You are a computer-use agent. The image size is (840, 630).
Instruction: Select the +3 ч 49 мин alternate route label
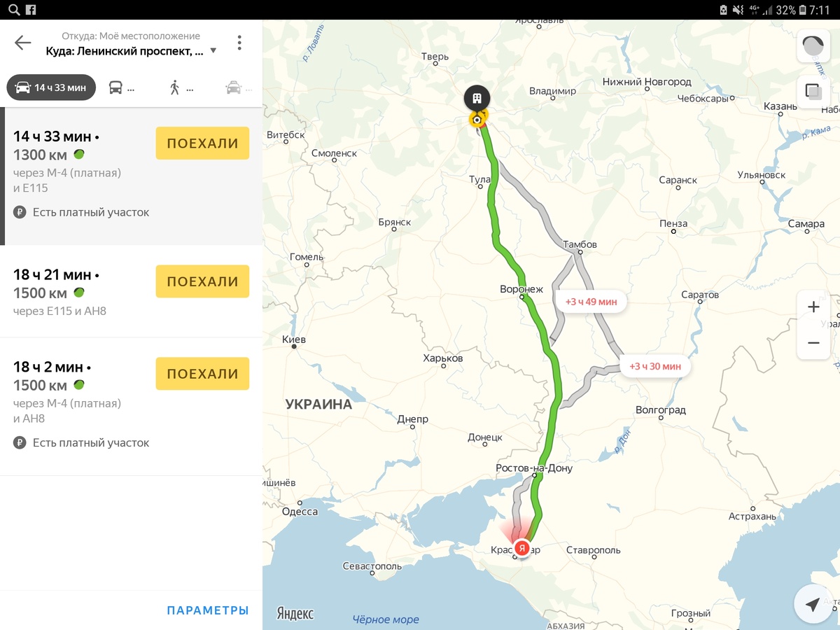point(591,302)
